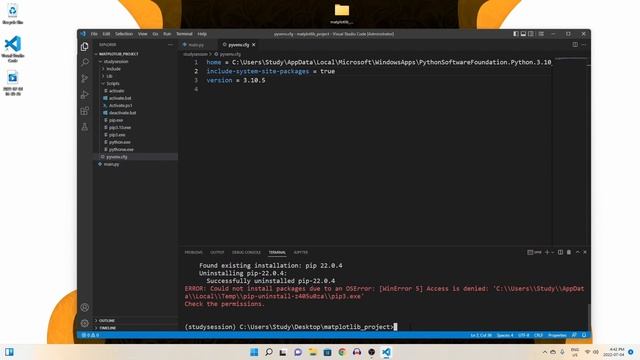This screenshot has height=360, width=640.
Task: Open the editor more actions ellipsis
Action: click(x=584, y=44)
